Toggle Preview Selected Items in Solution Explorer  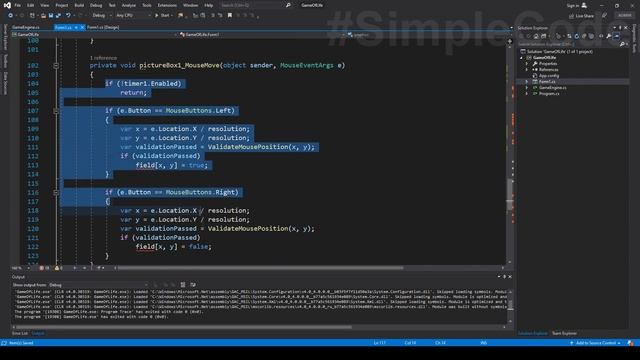pos(616,36)
